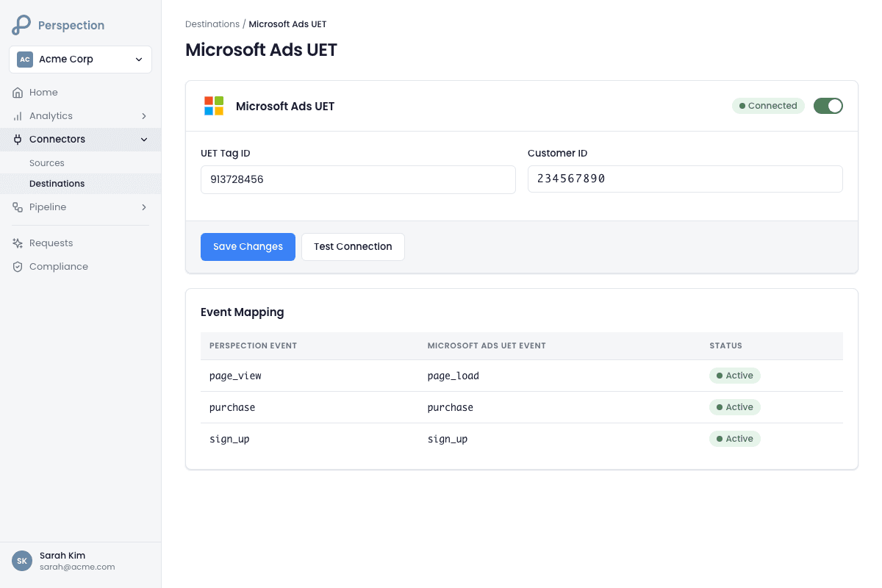Open the Analytics section
Viewport: 882px width, 588px height.
coord(80,116)
